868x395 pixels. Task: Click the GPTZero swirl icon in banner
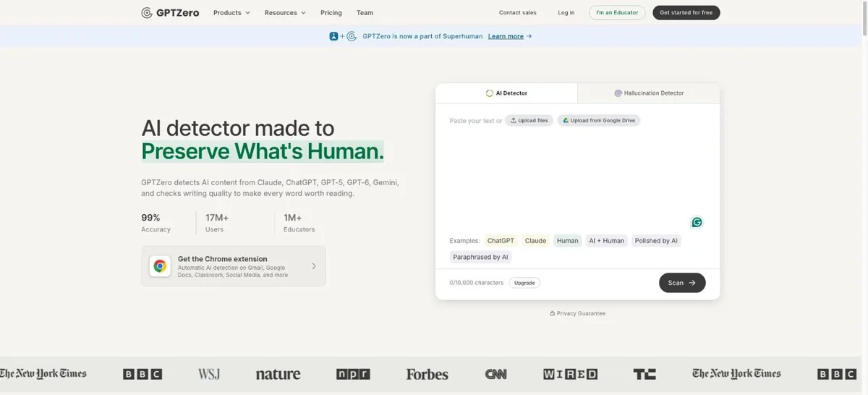click(352, 36)
